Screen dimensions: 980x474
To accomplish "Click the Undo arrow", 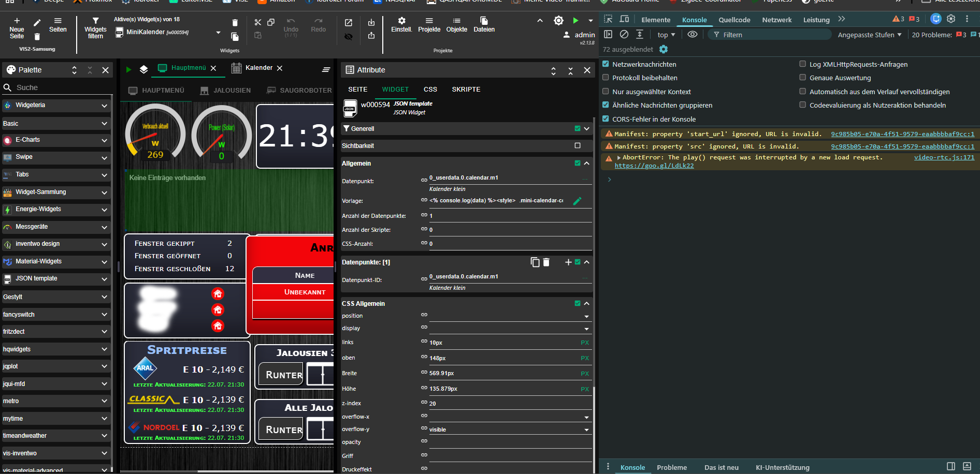I will (x=291, y=21).
